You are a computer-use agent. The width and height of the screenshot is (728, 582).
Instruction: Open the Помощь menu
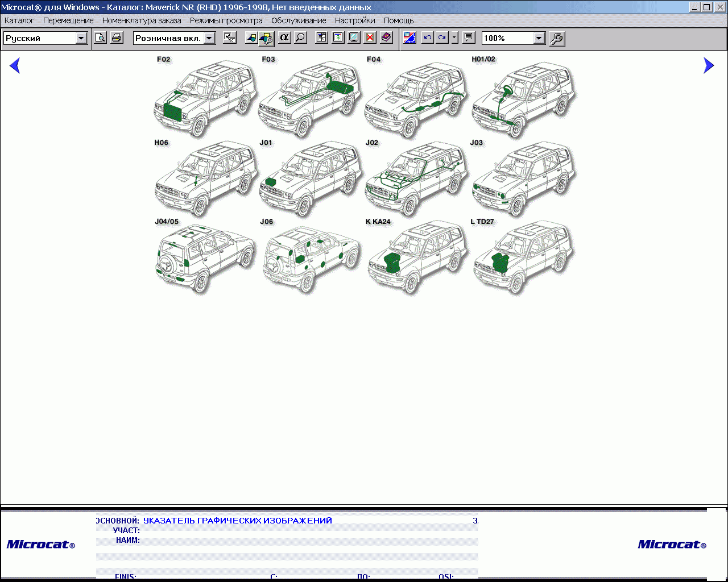(399, 20)
